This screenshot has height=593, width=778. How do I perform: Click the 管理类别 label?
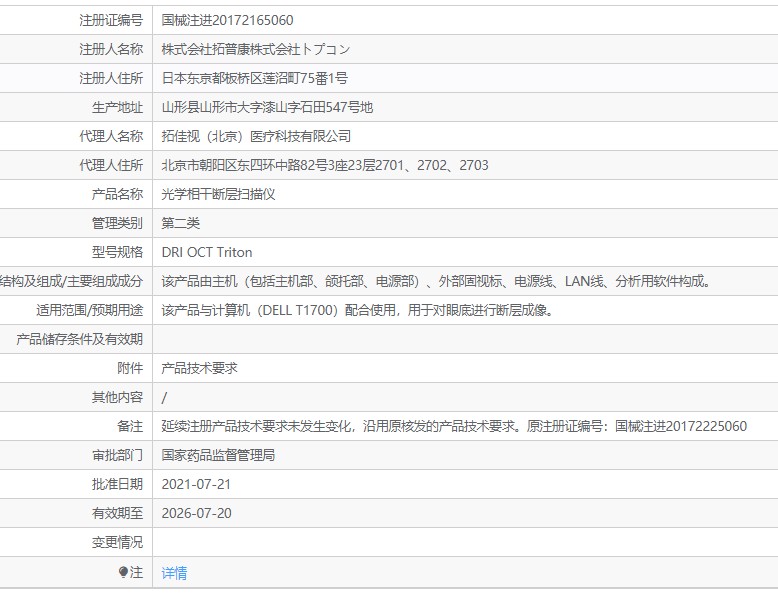(x=118, y=223)
